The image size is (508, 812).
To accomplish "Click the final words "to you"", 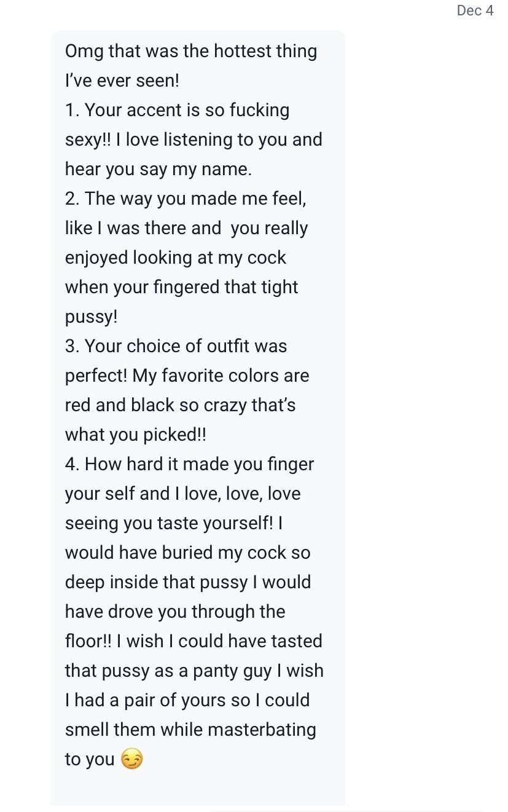I will (x=90, y=760).
